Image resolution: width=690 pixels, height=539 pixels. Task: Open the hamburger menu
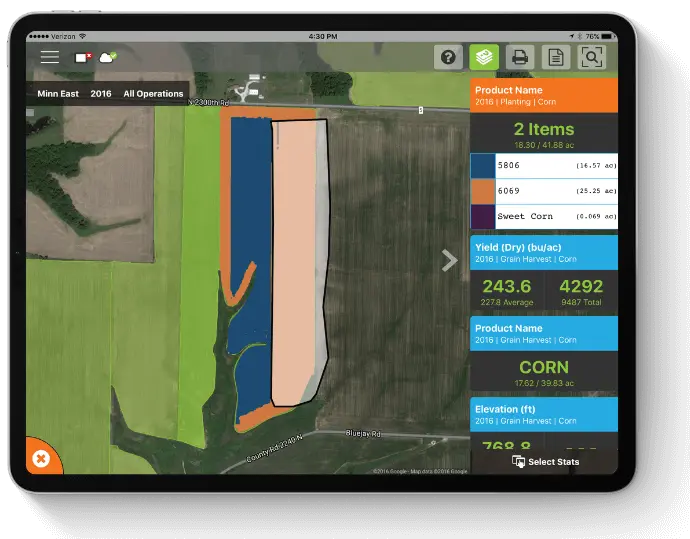(x=49, y=57)
